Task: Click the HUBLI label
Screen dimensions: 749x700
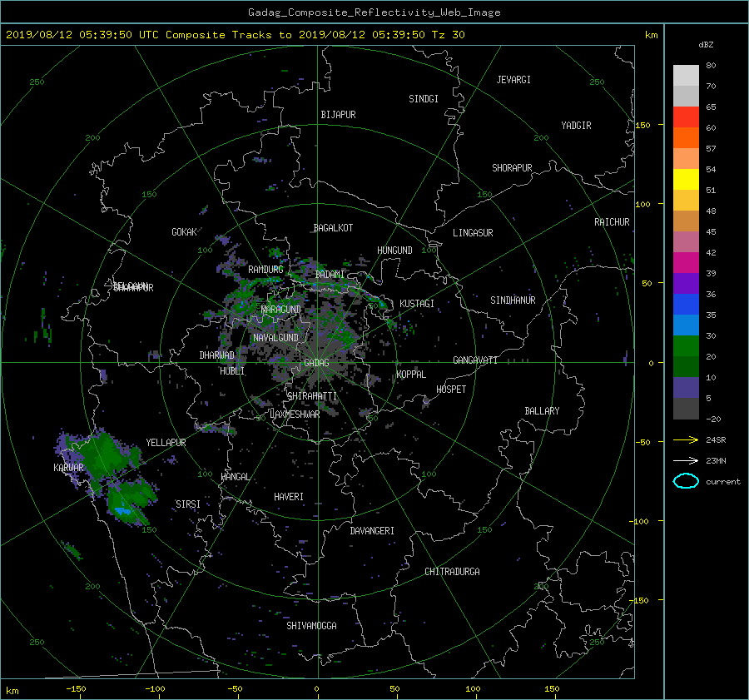Action: click(x=232, y=370)
